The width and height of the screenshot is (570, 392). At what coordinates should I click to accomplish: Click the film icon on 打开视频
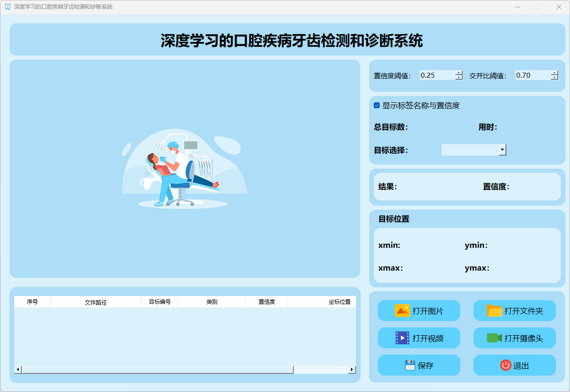click(x=402, y=338)
